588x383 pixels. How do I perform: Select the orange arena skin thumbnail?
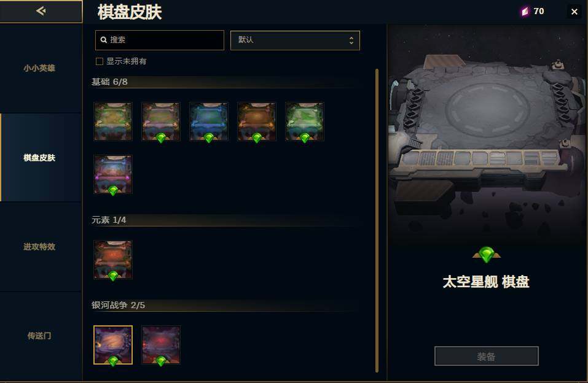(257, 122)
